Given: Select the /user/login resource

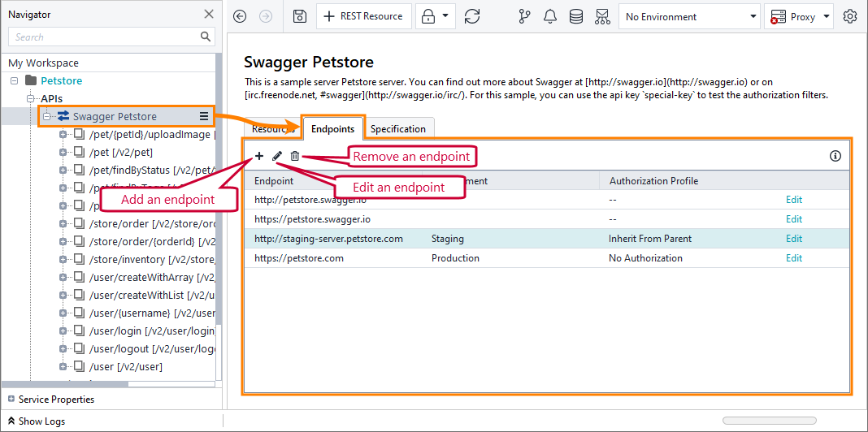Looking at the screenshot, I should point(152,330).
